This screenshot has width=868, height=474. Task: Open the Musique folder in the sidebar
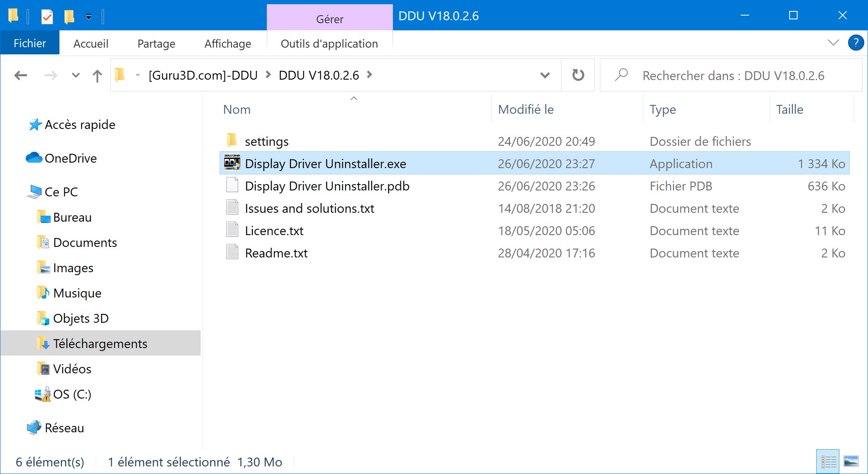tap(77, 293)
